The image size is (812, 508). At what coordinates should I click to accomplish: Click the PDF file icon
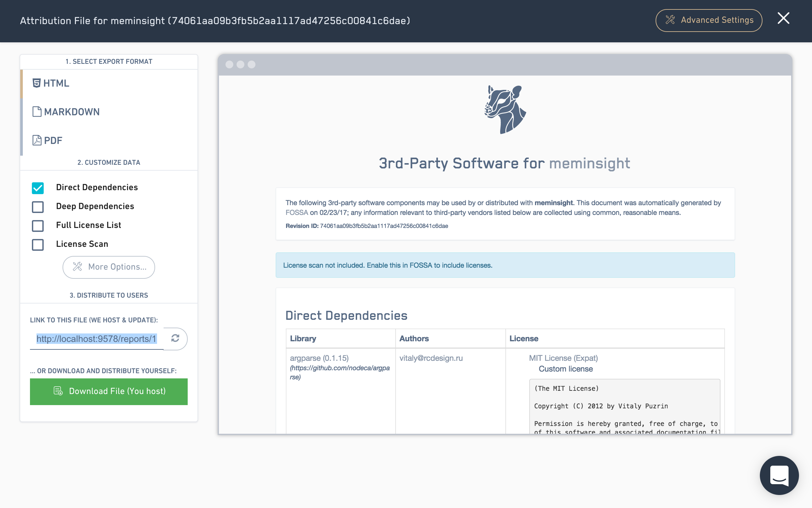coord(36,140)
